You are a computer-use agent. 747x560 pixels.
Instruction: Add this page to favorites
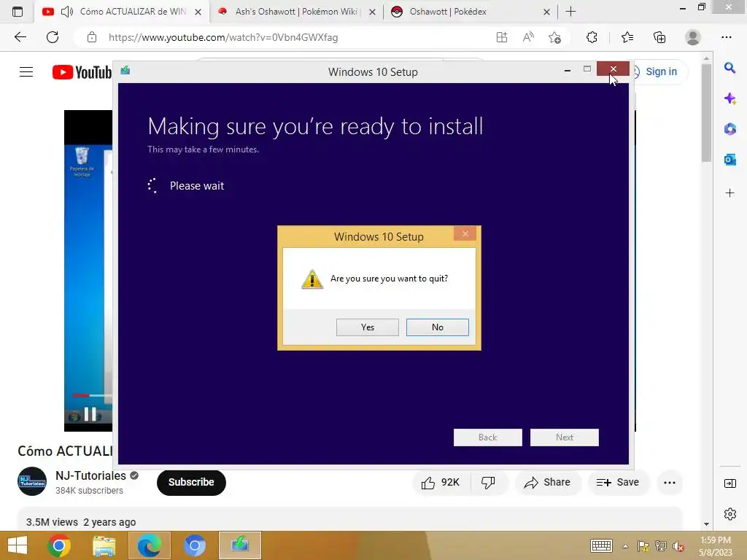554,37
